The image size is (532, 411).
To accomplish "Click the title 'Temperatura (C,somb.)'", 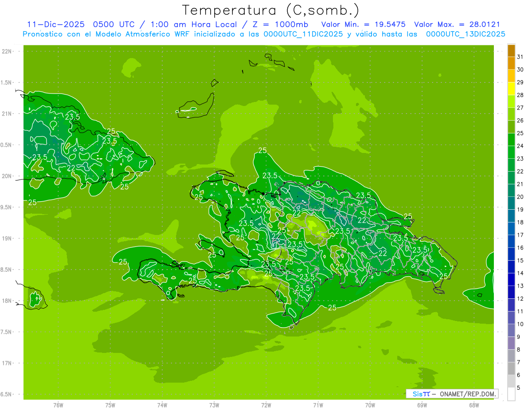I will (271, 10).
